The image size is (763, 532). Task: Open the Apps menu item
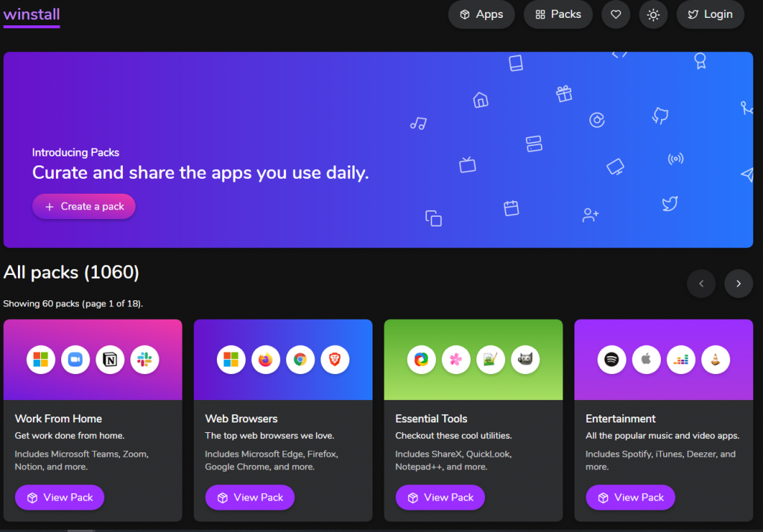pyautogui.click(x=481, y=15)
